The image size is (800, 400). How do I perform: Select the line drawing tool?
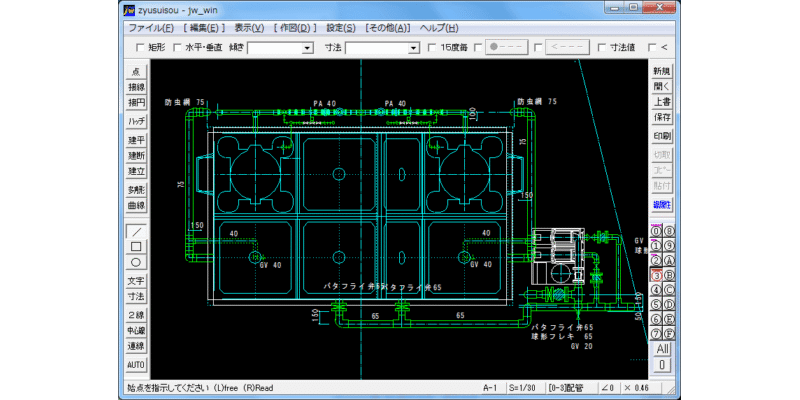click(136, 231)
